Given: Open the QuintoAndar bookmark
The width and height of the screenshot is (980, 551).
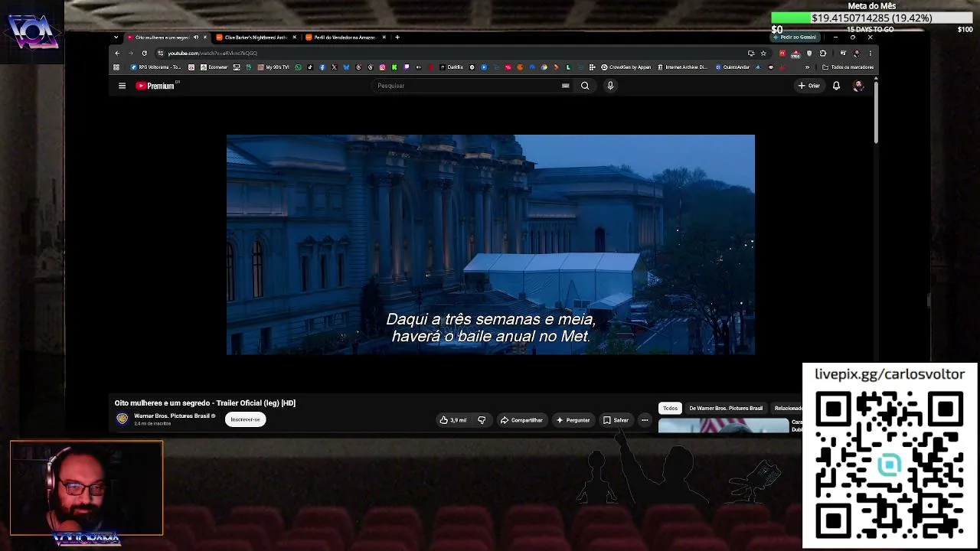Looking at the screenshot, I should pos(733,67).
